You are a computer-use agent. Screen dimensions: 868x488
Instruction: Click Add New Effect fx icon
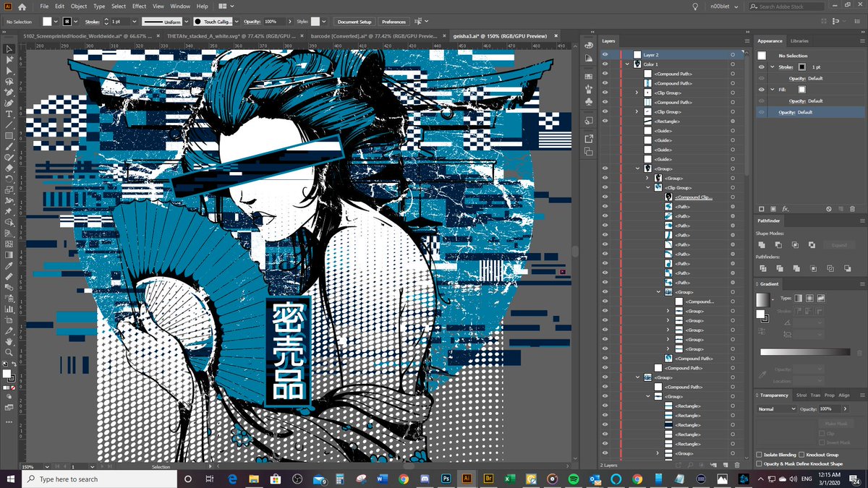[785, 209]
